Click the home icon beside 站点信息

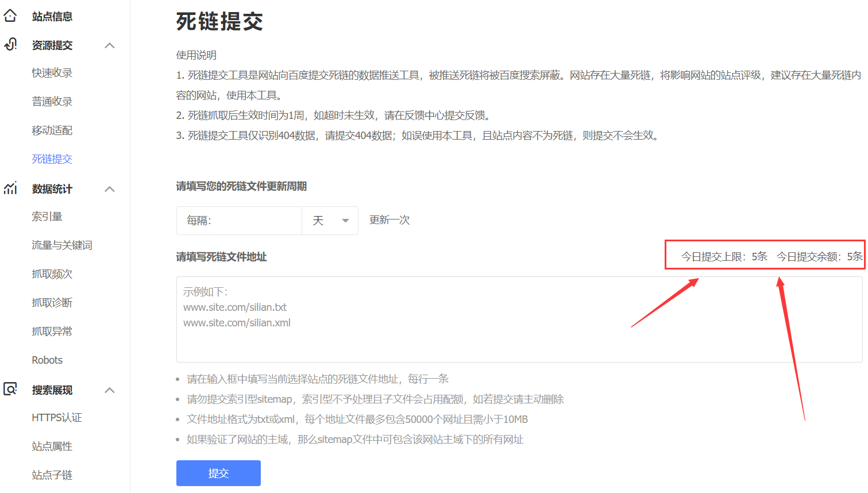(x=10, y=16)
